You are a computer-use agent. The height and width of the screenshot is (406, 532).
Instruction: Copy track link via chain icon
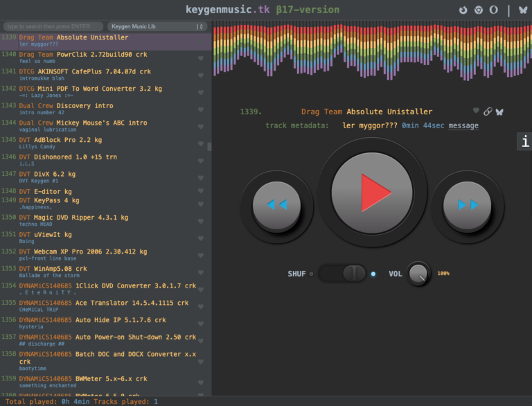tap(488, 112)
